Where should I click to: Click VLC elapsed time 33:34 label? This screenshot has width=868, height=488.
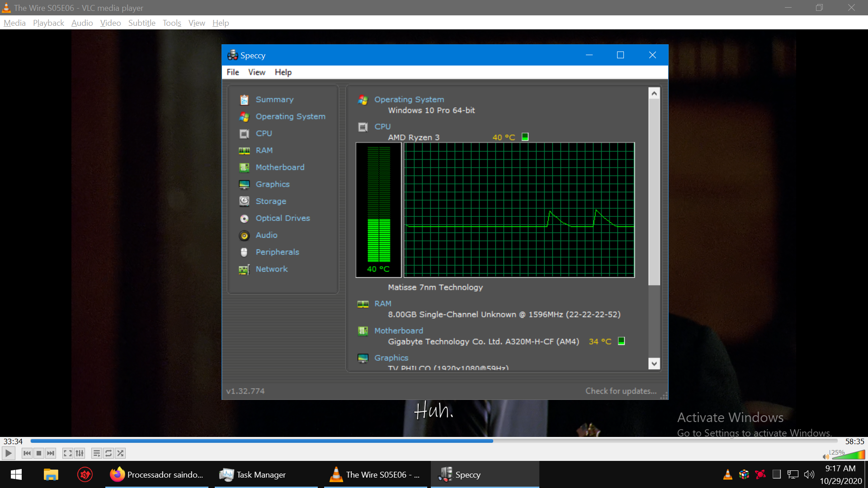click(x=13, y=441)
